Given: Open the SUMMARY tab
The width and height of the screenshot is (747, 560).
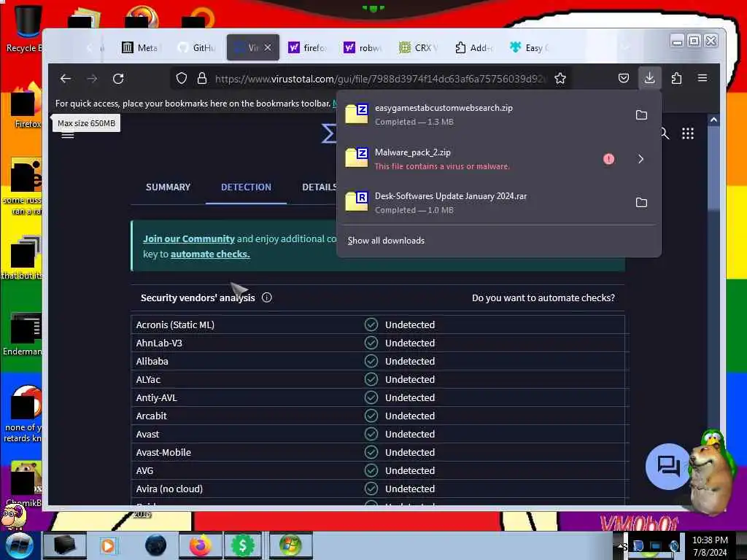Looking at the screenshot, I should 169,187.
